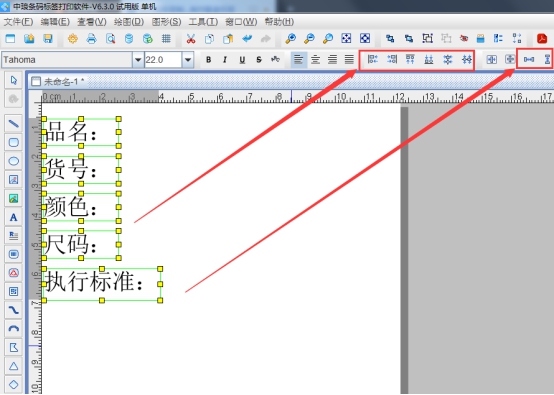554x395 pixels.
Task: Open the 工具(T) menu
Action: coord(203,22)
